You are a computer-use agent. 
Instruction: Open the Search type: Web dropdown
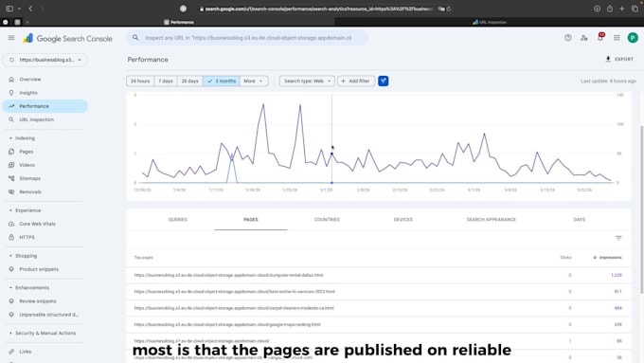(x=307, y=81)
